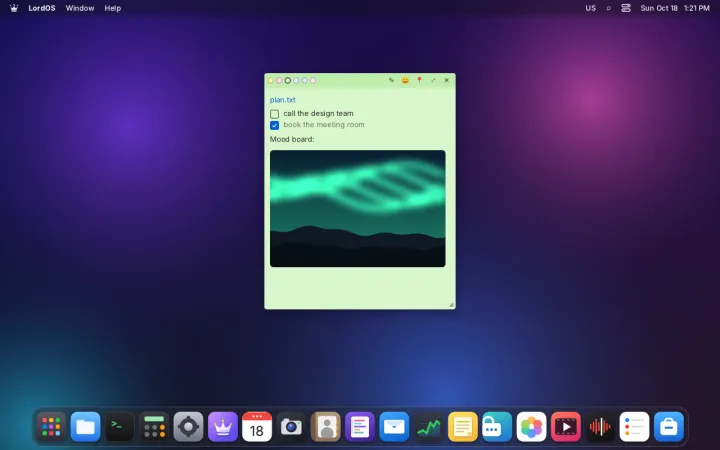The height and width of the screenshot is (450, 720).
Task: Click the note's bottom-right resize grip
Action: [x=451, y=304]
